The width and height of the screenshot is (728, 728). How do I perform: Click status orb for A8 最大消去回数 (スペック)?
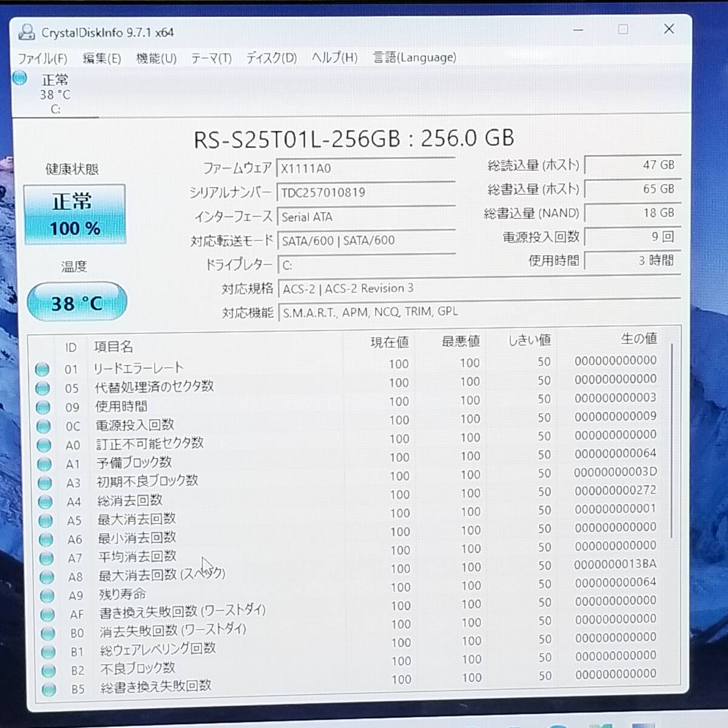point(47,577)
